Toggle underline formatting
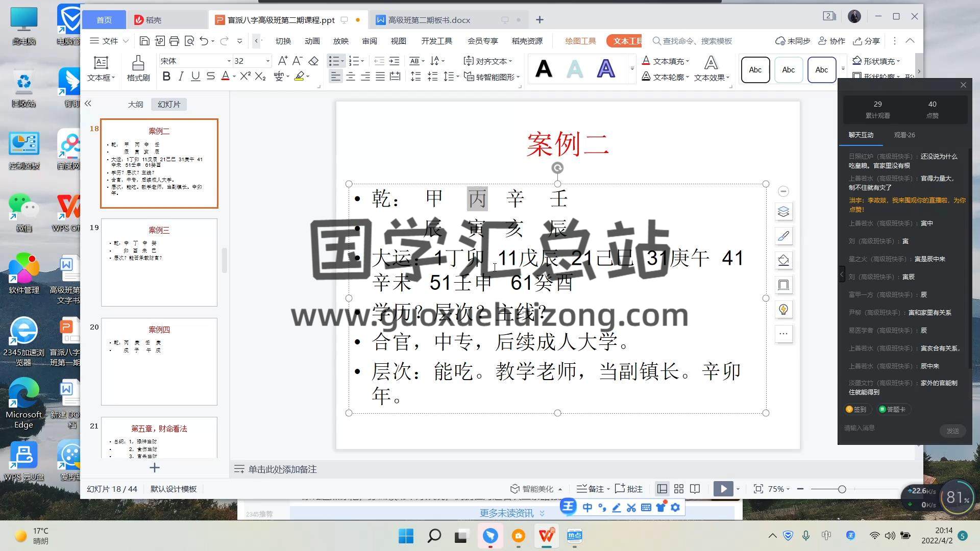This screenshot has width=980, height=551. point(195,77)
